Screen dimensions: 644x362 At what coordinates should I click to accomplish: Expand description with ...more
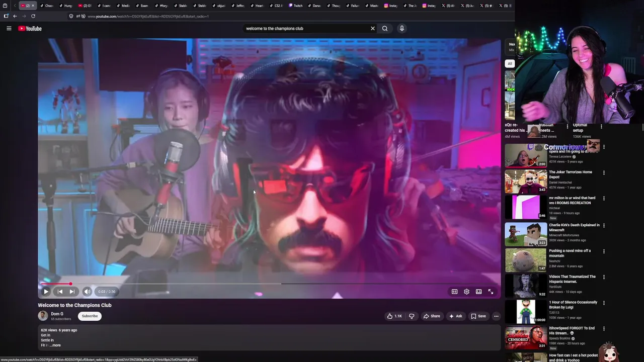(55, 345)
